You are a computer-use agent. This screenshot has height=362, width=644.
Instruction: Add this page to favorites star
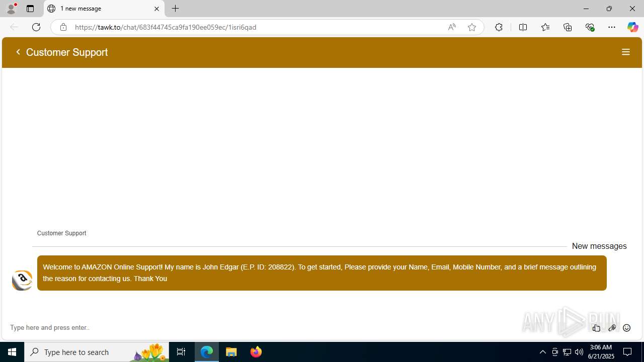point(472,27)
